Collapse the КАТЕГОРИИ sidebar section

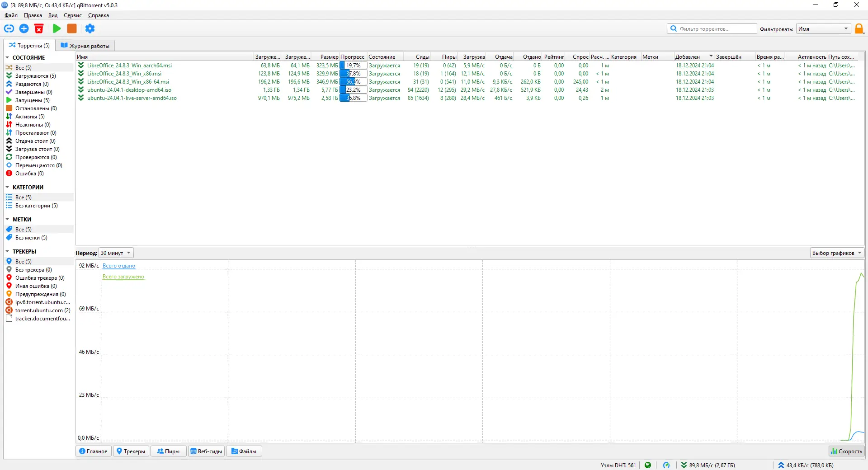pos(7,188)
